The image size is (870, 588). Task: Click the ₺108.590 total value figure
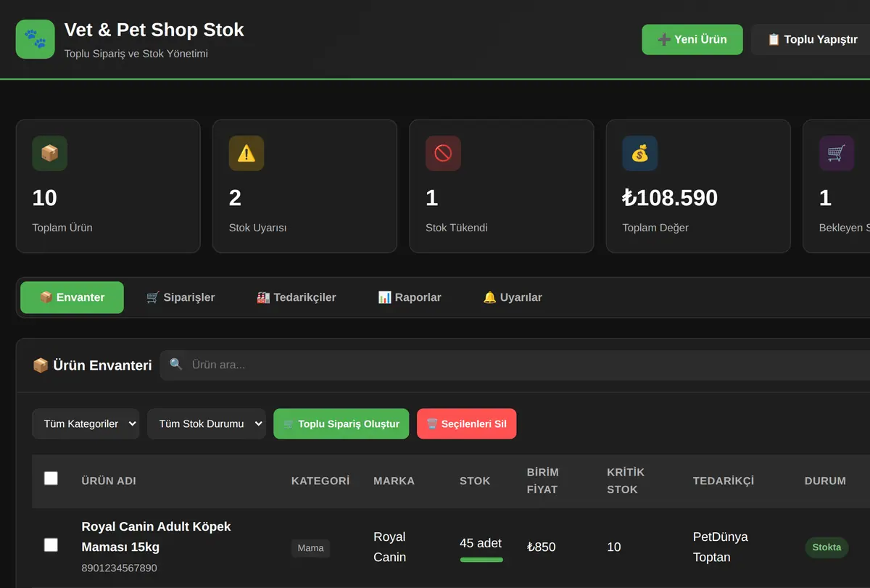click(670, 198)
